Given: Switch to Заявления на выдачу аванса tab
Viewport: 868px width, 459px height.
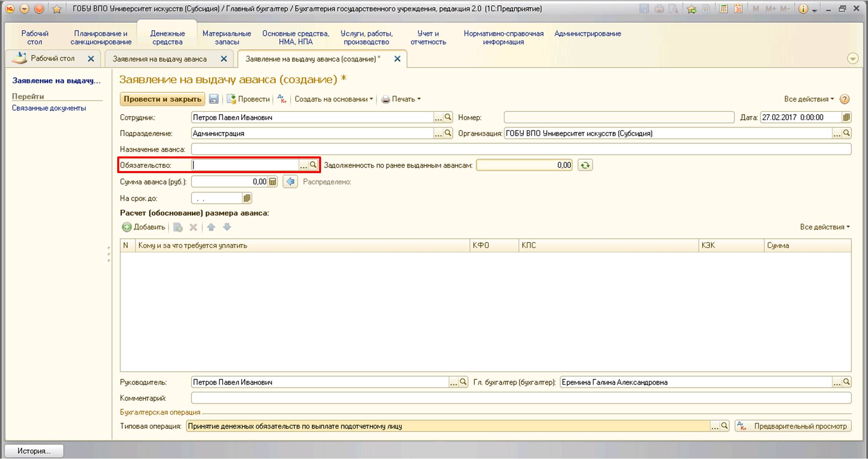Looking at the screenshot, I should tap(160, 59).
